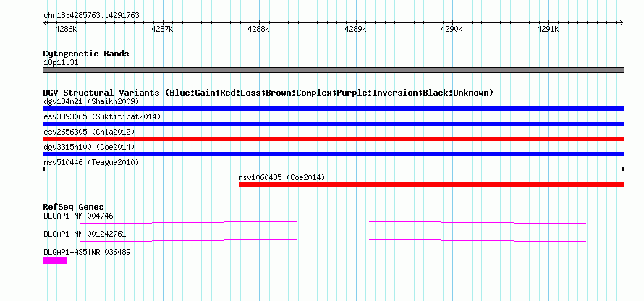644x301 pixels.
Task: Click the 4291k ruler tick label
Action: point(548,29)
